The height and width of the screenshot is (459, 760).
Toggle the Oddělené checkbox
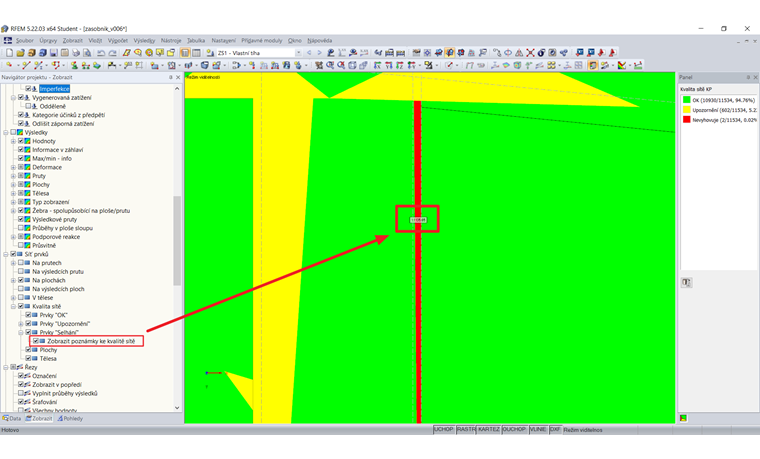(28, 106)
